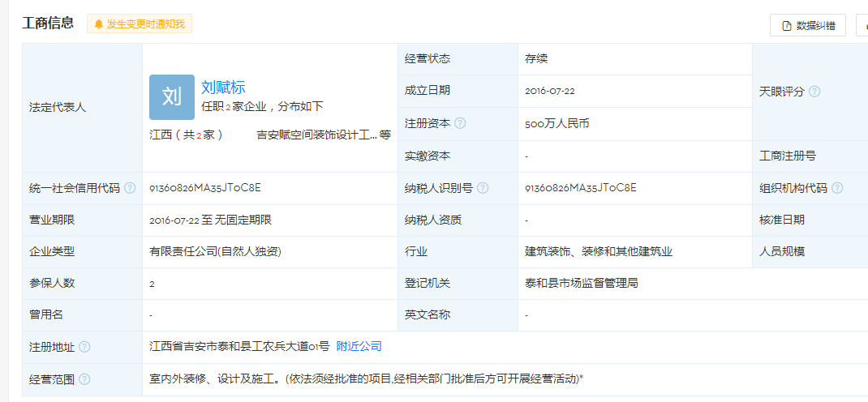Open the help icon next to 经营范围
The height and width of the screenshot is (402, 868).
pos(84,379)
